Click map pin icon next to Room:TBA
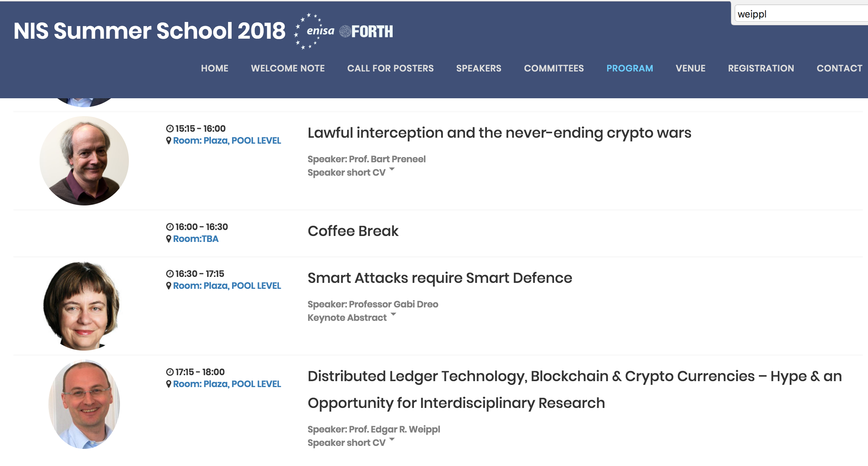The width and height of the screenshot is (868, 466). [169, 239]
